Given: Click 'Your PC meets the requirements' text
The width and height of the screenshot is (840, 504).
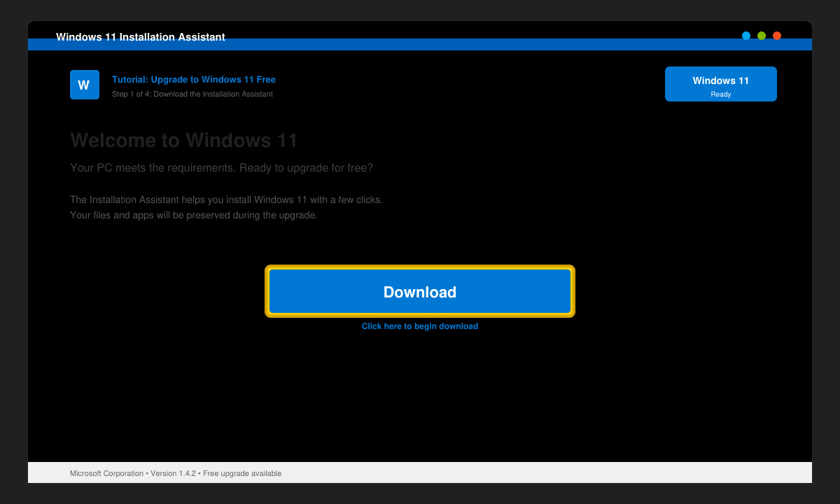Looking at the screenshot, I should [222, 168].
